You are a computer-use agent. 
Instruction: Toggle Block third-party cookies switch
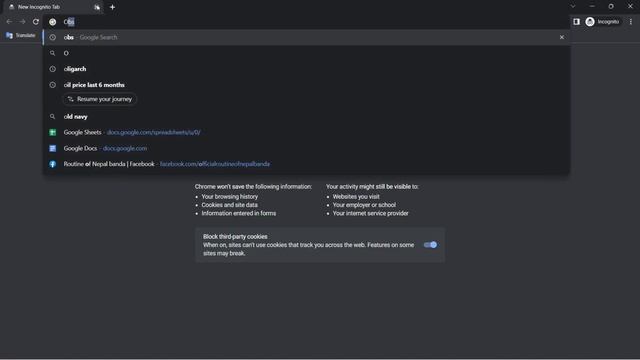(x=430, y=245)
